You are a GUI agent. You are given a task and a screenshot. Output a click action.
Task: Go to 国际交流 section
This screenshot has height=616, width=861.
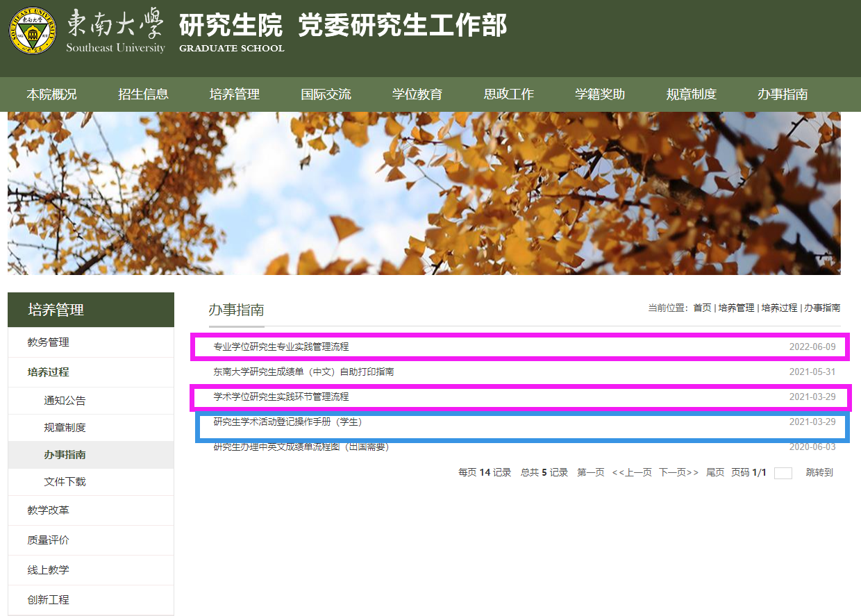click(x=326, y=94)
